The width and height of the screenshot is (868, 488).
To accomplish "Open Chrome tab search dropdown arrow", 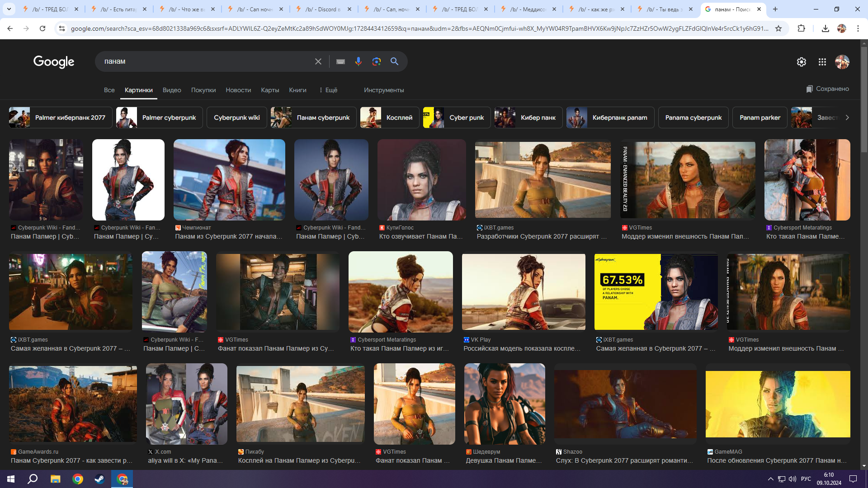I will point(9,9).
